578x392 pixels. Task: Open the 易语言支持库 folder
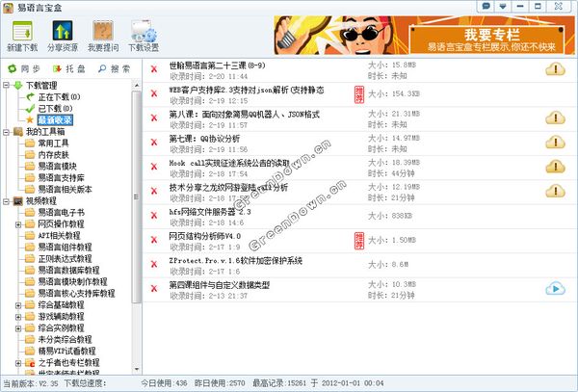pos(62,177)
